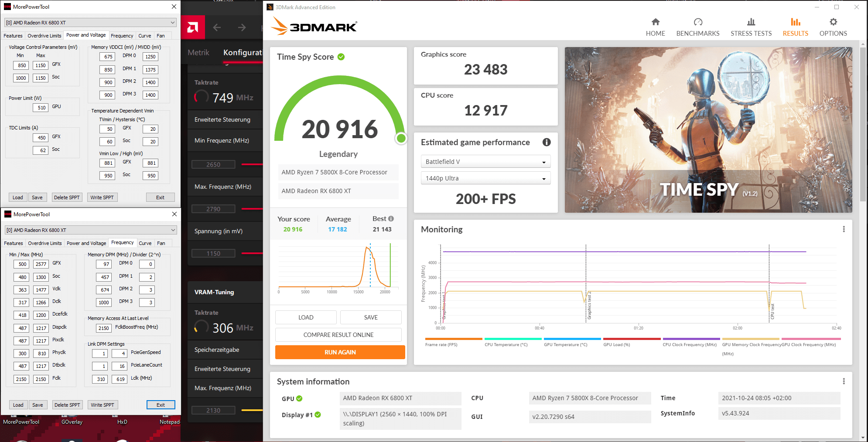Click Exit in the lower MorePowerTool window
868x442 pixels.
tap(161, 405)
